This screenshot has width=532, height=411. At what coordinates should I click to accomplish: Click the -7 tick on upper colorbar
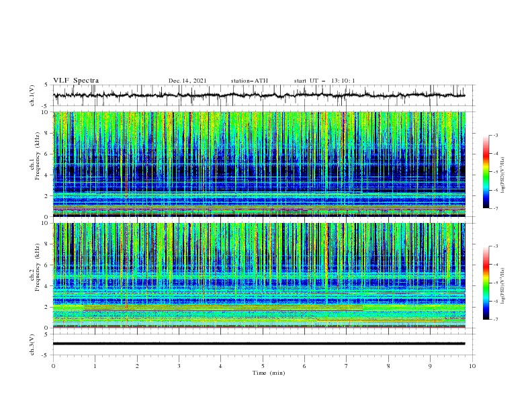[x=495, y=208]
